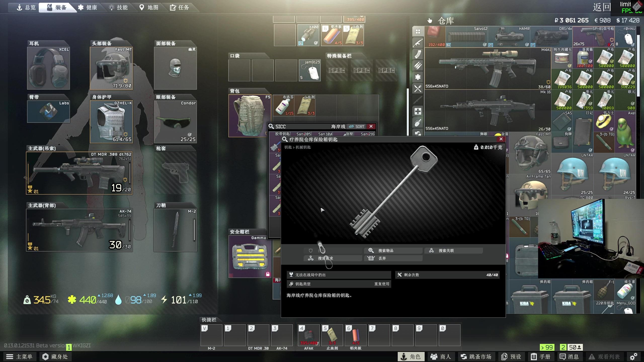Pick the Salvo12 suppressor in the stash
644x362 pixels.
click(x=467, y=37)
